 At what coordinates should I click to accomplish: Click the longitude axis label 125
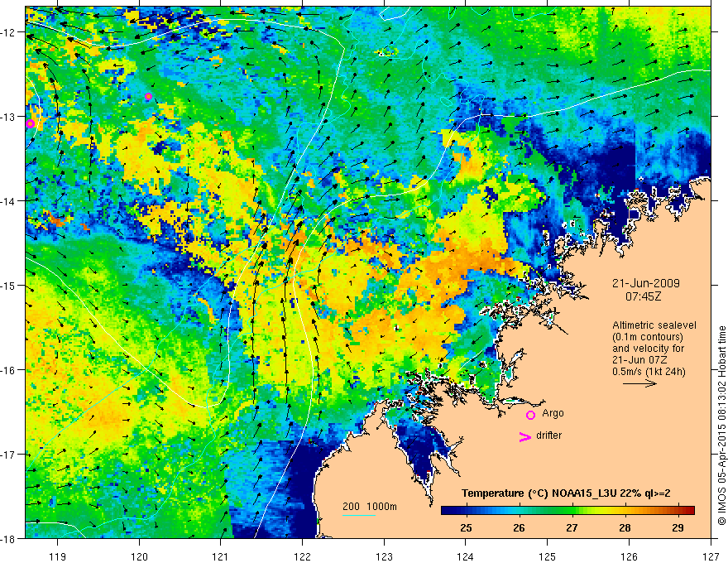point(548,556)
